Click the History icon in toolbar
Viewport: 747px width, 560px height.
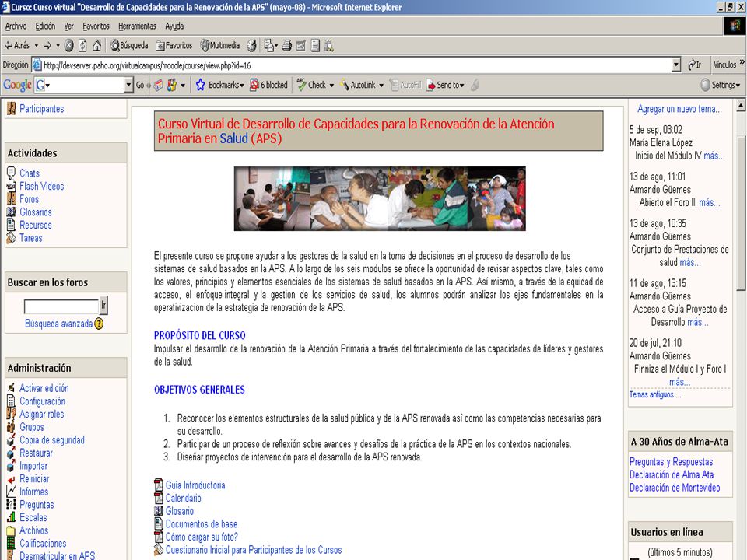coord(251,46)
